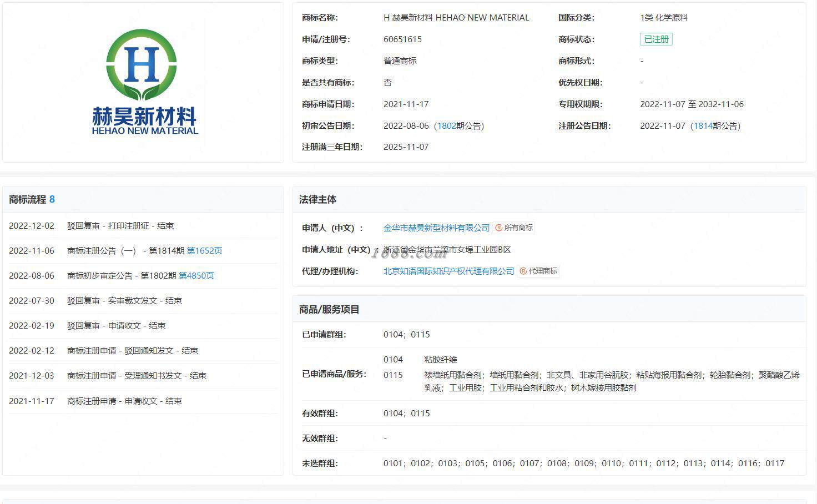Select timeline entry 商标初步审定公告 - 第1802期
Image resolution: width=817 pixels, height=504 pixels.
click(x=122, y=276)
